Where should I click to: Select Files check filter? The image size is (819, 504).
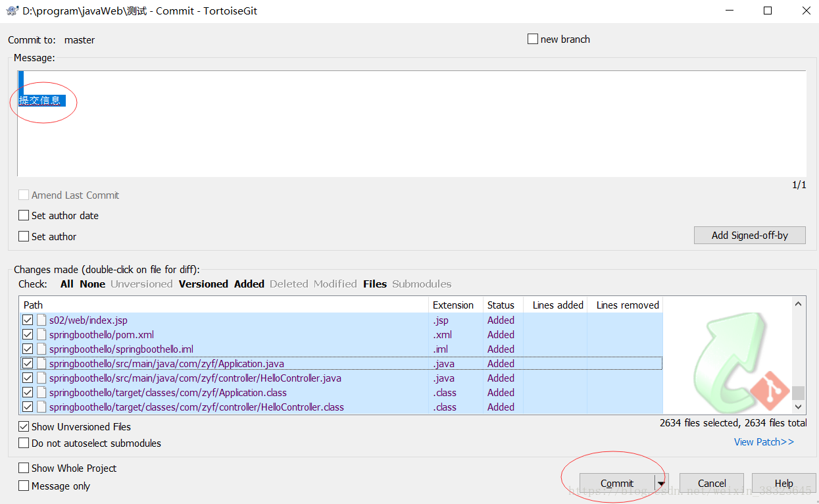pyautogui.click(x=375, y=284)
